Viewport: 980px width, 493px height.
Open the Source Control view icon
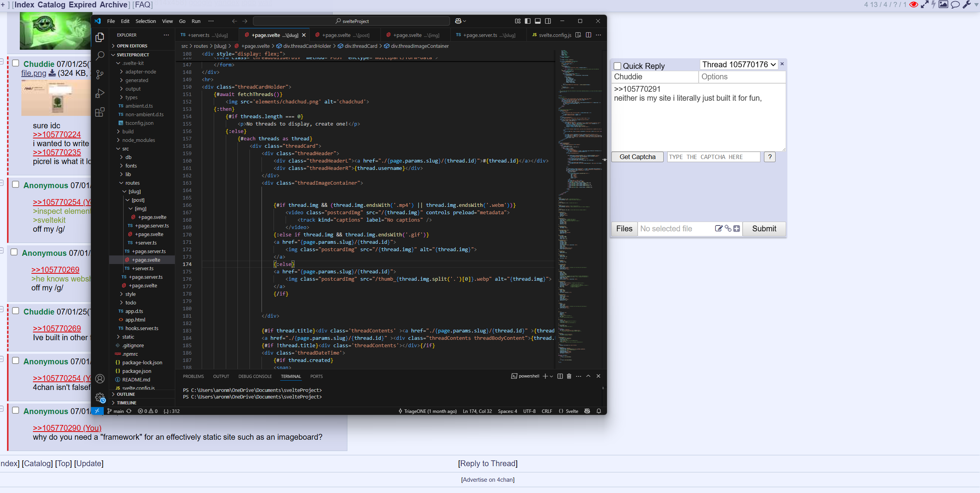(x=100, y=74)
